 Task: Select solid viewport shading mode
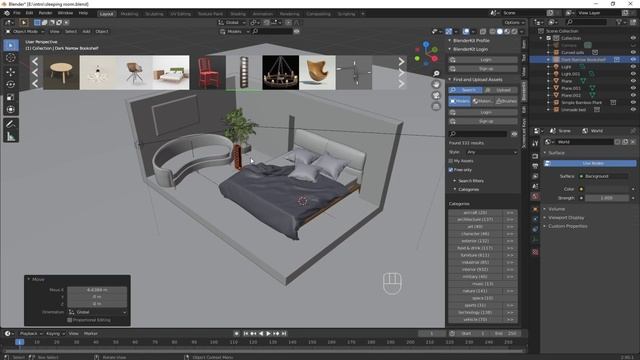pos(500,31)
